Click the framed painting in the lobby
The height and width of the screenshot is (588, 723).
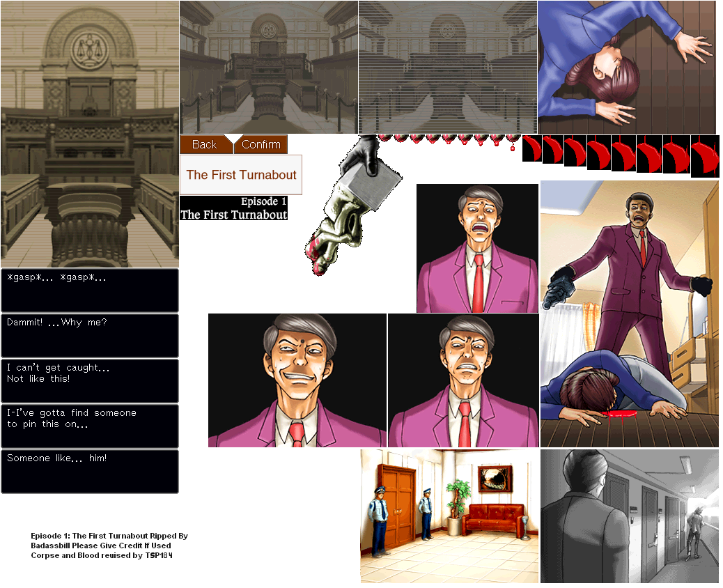[495, 479]
